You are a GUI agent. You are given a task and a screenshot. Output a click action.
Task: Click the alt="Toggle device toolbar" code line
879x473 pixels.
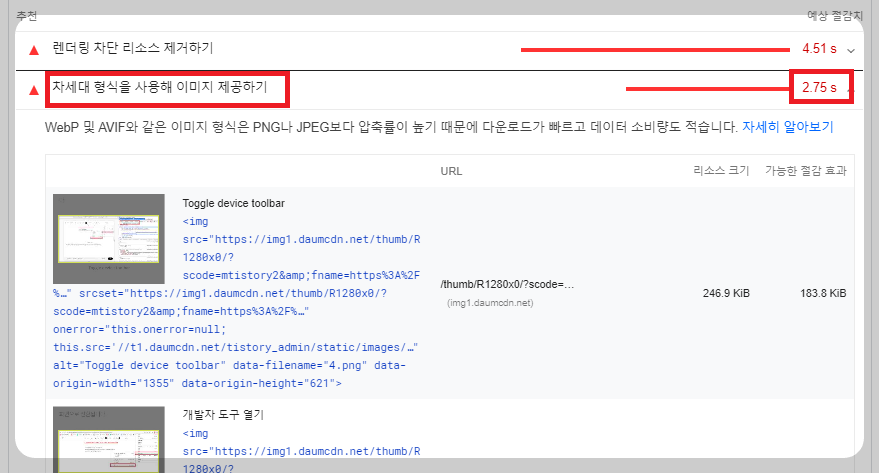(x=229, y=365)
